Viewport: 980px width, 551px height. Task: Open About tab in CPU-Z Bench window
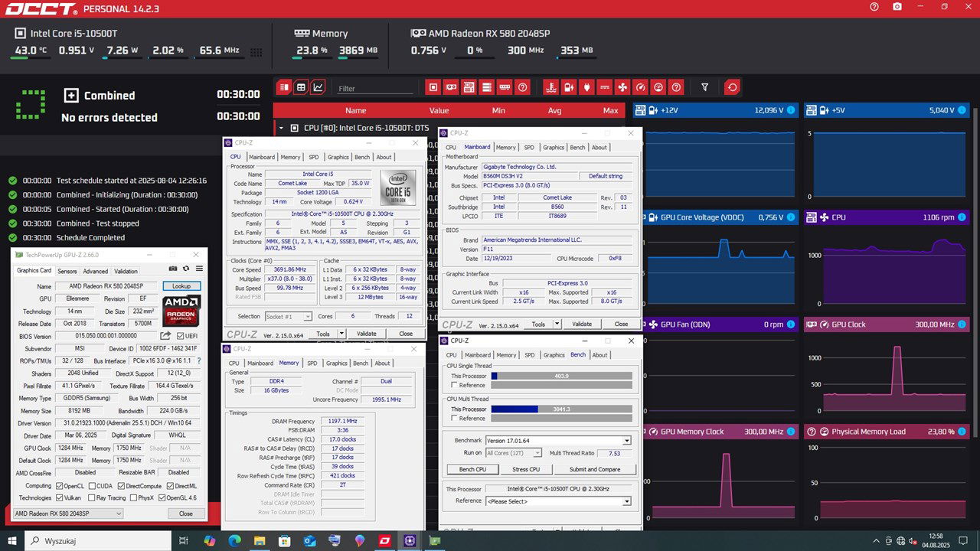600,354
